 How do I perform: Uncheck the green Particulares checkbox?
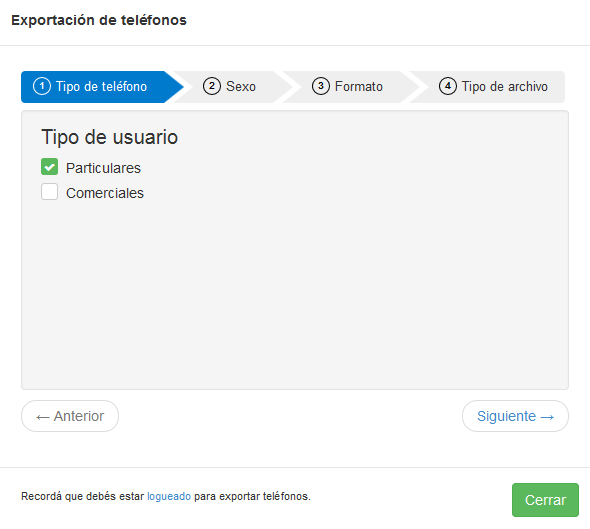coord(49,167)
